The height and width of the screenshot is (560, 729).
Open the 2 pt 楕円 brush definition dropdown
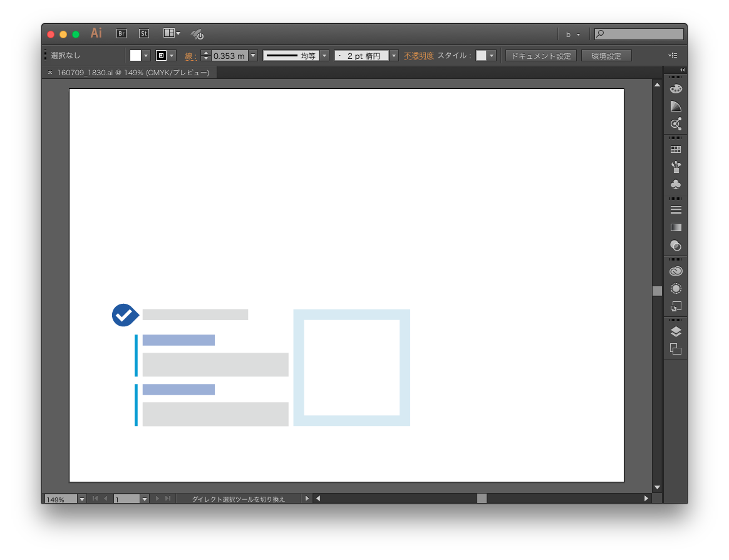click(x=395, y=56)
